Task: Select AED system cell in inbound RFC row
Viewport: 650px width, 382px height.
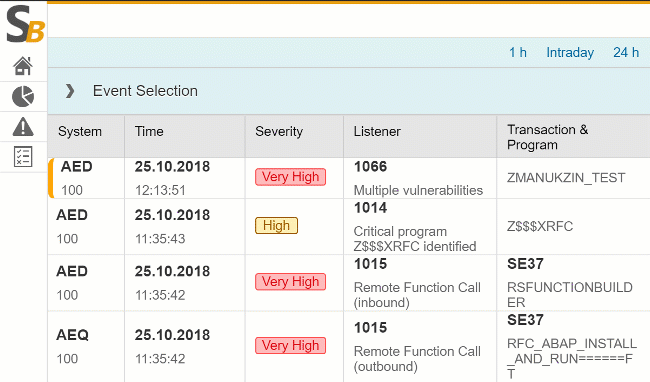Action: tap(86, 283)
